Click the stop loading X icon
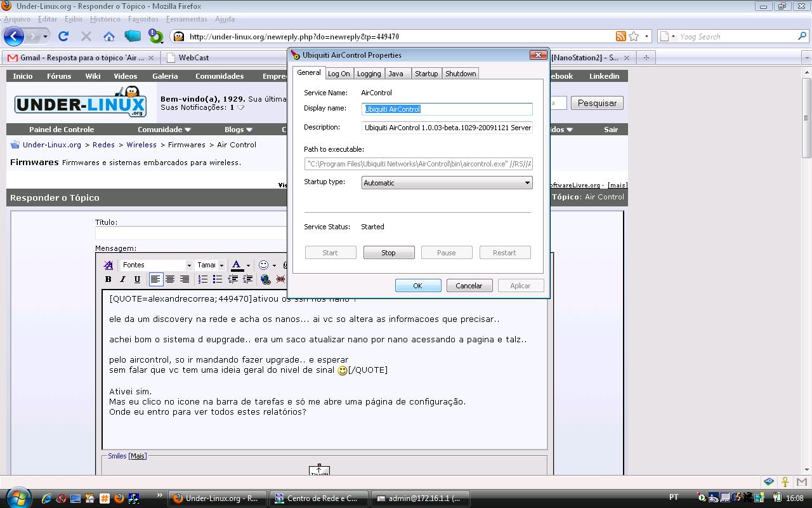Viewport: 812px width, 508px height. [x=86, y=36]
